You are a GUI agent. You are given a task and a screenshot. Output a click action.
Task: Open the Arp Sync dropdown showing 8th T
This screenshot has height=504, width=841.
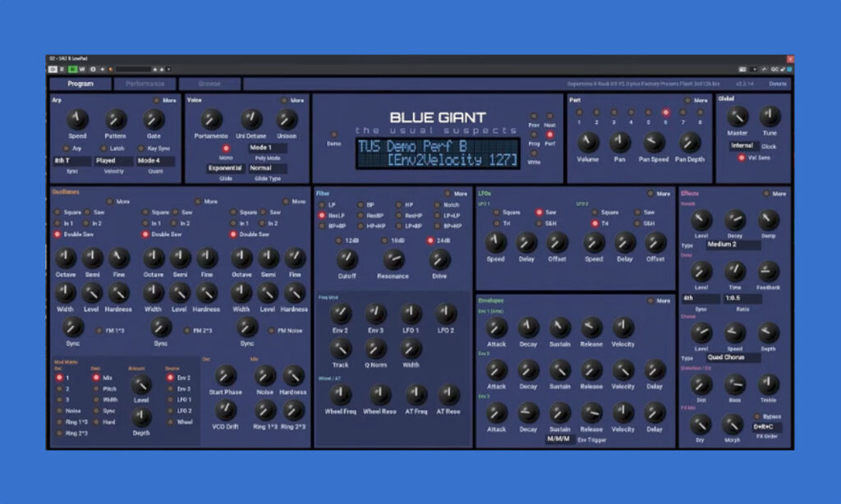[72, 161]
